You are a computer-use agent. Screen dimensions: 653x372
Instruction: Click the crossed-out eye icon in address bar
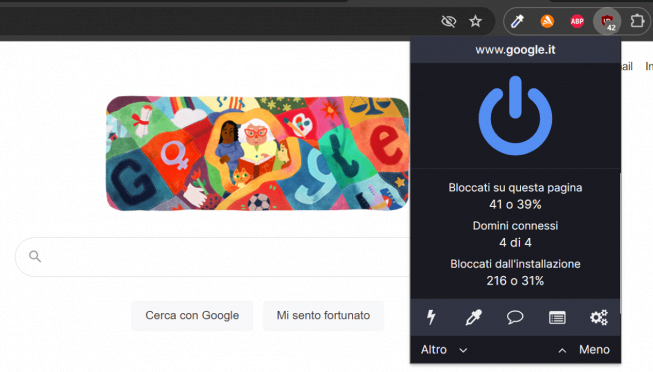pyautogui.click(x=449, y=21)
